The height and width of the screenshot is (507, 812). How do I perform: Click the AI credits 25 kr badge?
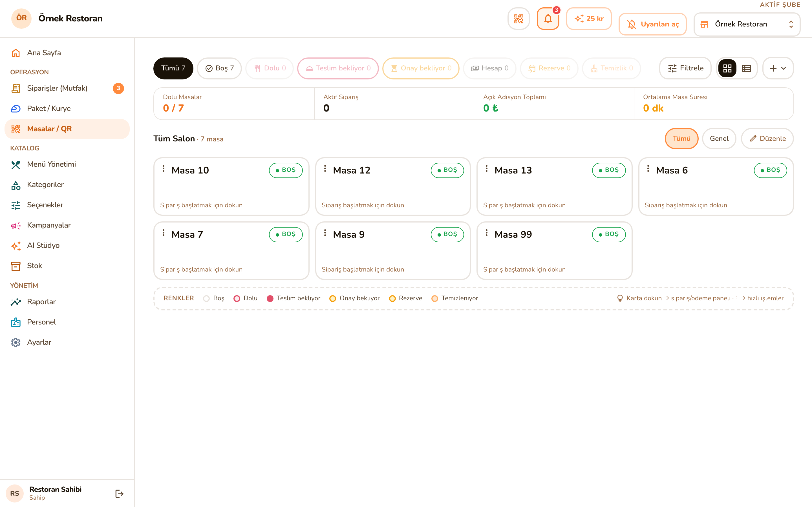coord(589,19)
